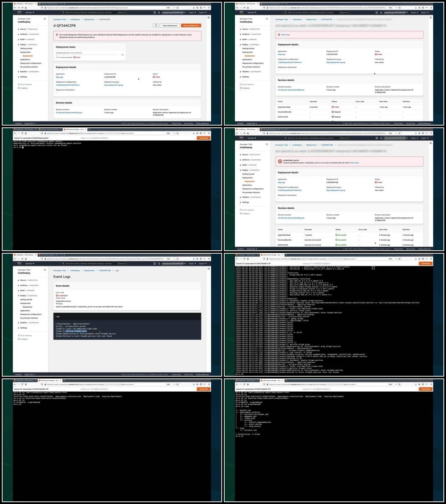Open Support dropdown on Event Logs page
The image size is (446, 504).
202,264
